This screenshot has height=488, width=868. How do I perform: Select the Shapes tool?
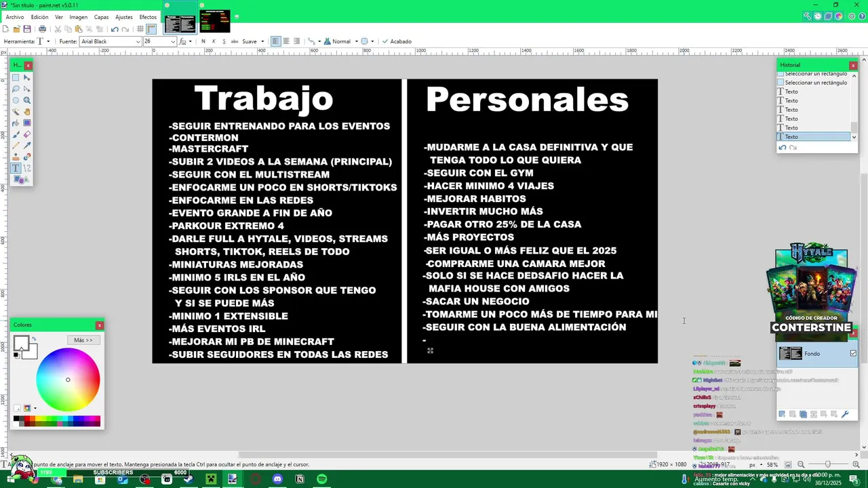coord(20,180)
